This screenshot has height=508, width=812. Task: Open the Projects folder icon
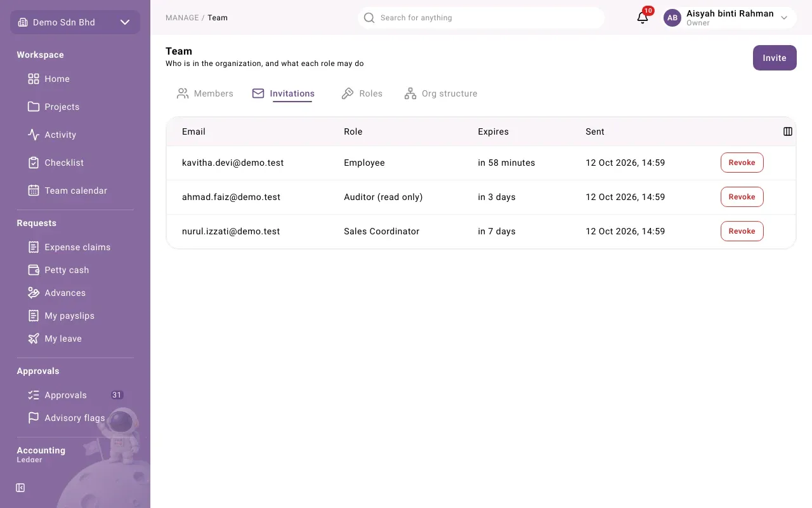pyautogui.click(x=34, y=107)
